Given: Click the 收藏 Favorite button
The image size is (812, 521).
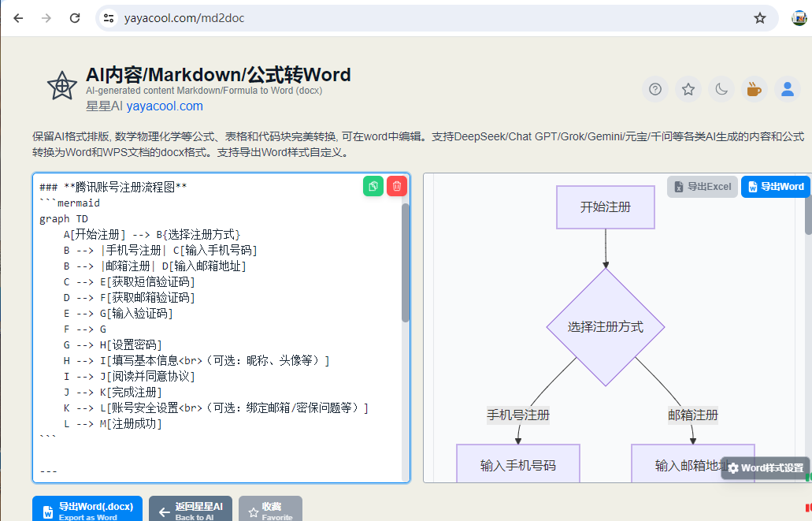Looking at the screenshot, I should tap(270, 510).
